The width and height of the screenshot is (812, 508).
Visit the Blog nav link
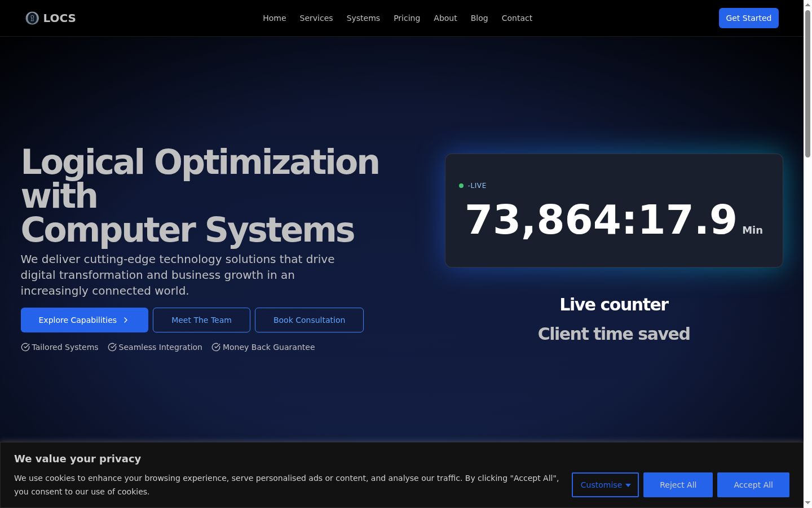click(x=479, y=18)
